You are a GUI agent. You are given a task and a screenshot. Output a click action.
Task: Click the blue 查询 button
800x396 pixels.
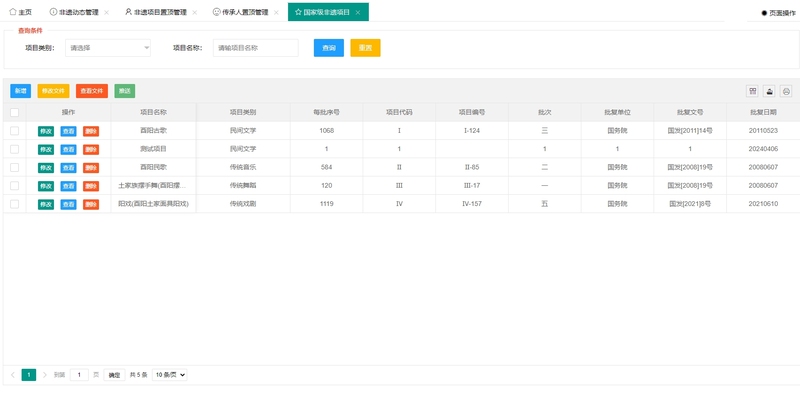(329, 48)
